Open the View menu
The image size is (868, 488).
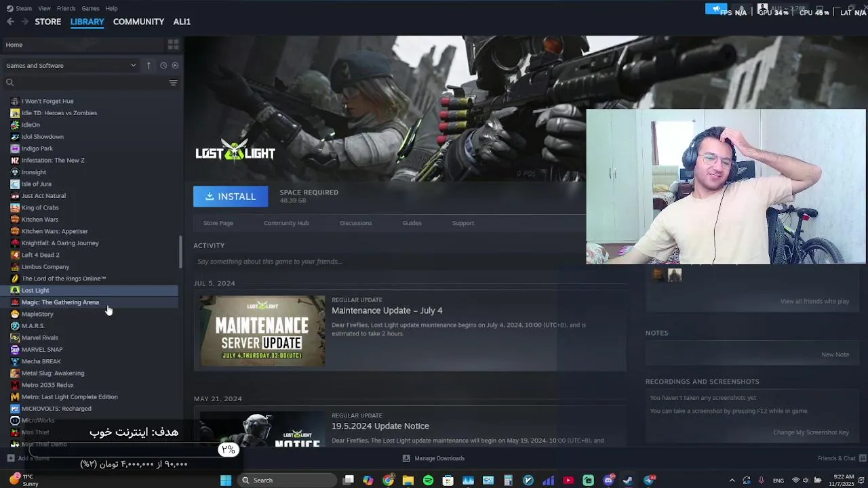[44, 8]
